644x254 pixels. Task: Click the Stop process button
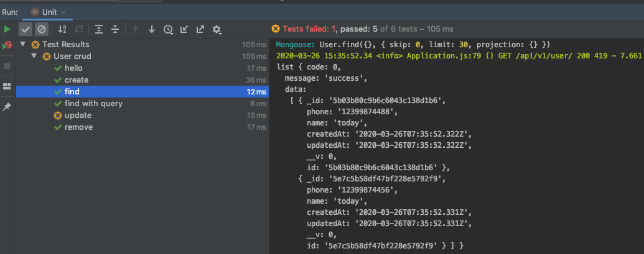click(7, 65)
